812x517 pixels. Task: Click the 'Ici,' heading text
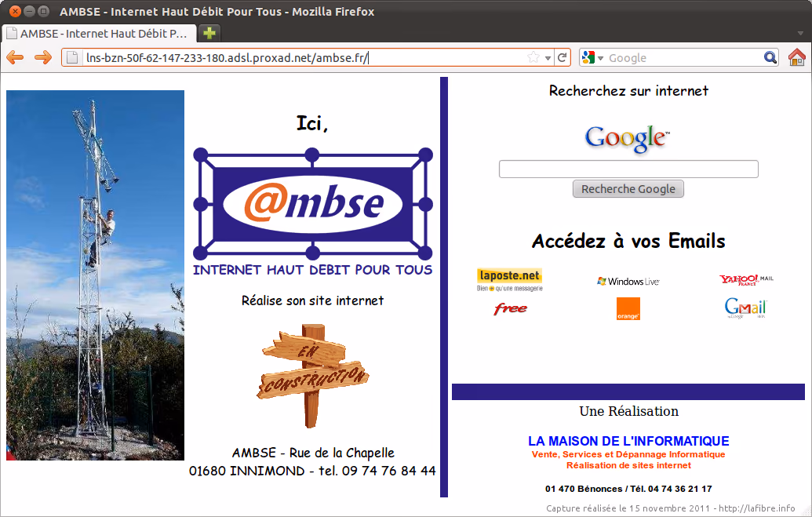(312, 123)
